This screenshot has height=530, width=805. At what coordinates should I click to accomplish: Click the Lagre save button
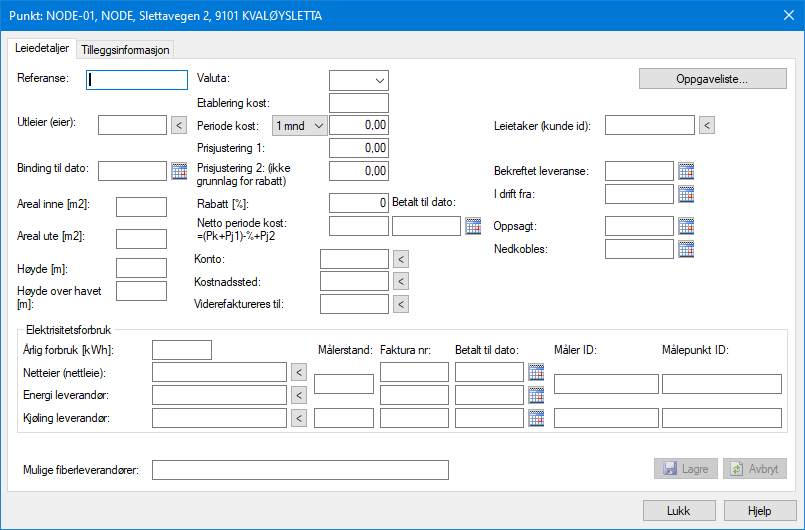pos(686,469)
